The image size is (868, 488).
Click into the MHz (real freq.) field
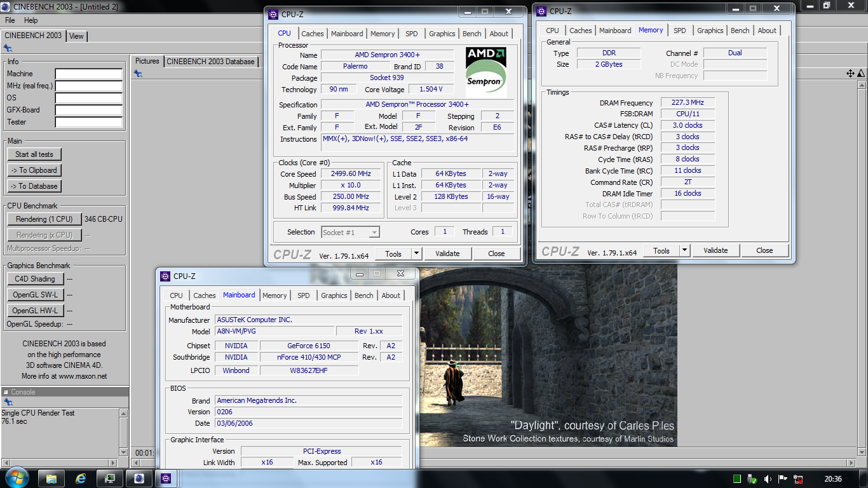pos(89,86)
